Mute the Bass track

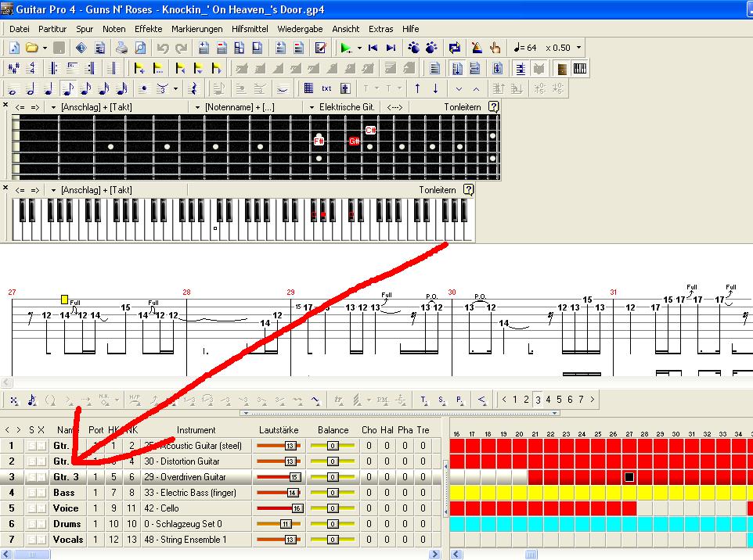(41, 493)
